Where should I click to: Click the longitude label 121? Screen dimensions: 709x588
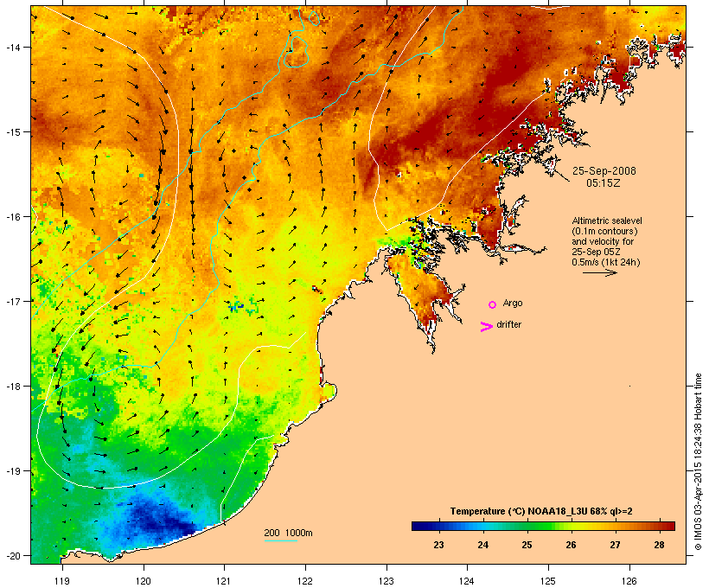point(224,581)
